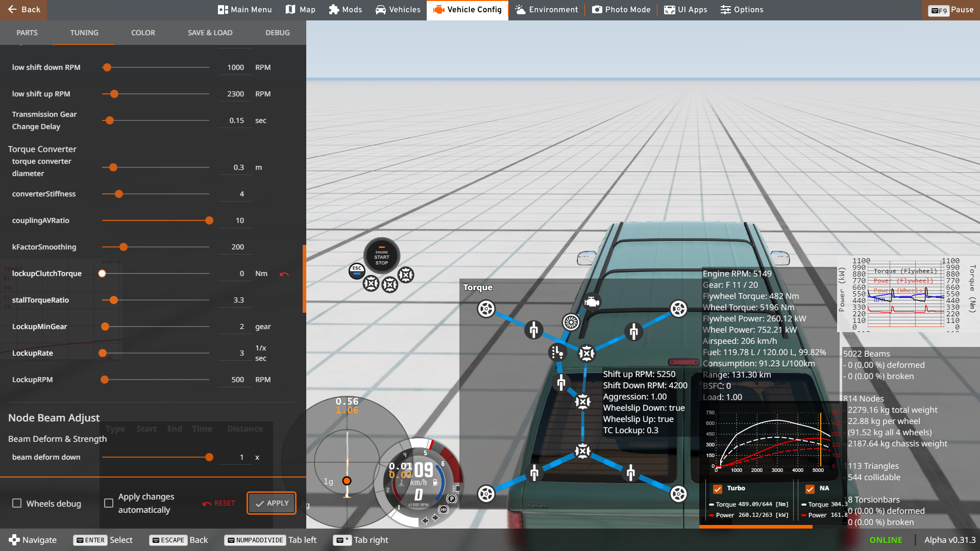This screenshot has height=551, width=980.
Task: Select the front-left wheel icon in Torque app
Action: click(x=486, y=309)
